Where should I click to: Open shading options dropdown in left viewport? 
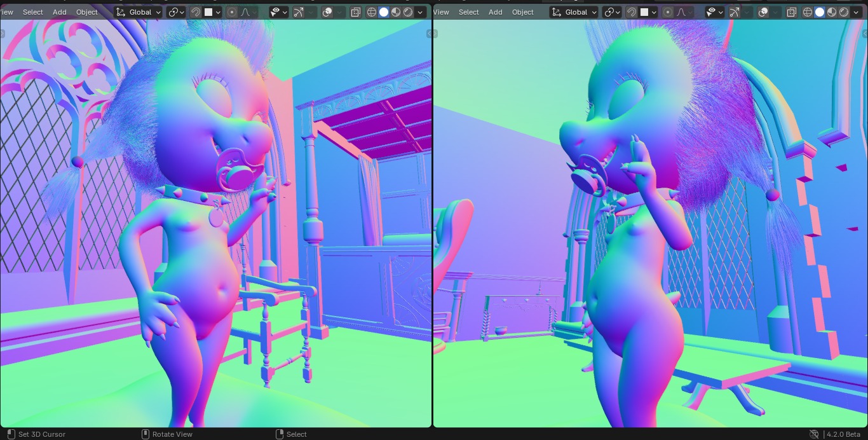pyautogui.click(x=421, y=12)
